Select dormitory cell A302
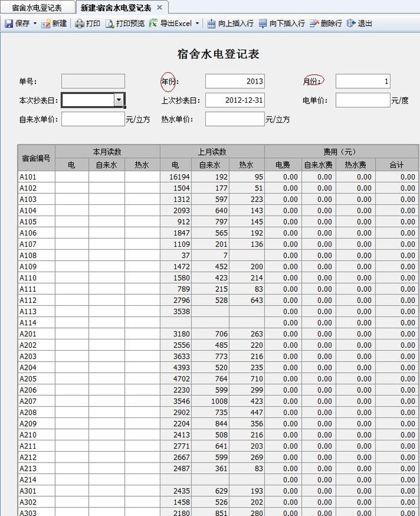This screenshot has height=516, width=420. 37,502
